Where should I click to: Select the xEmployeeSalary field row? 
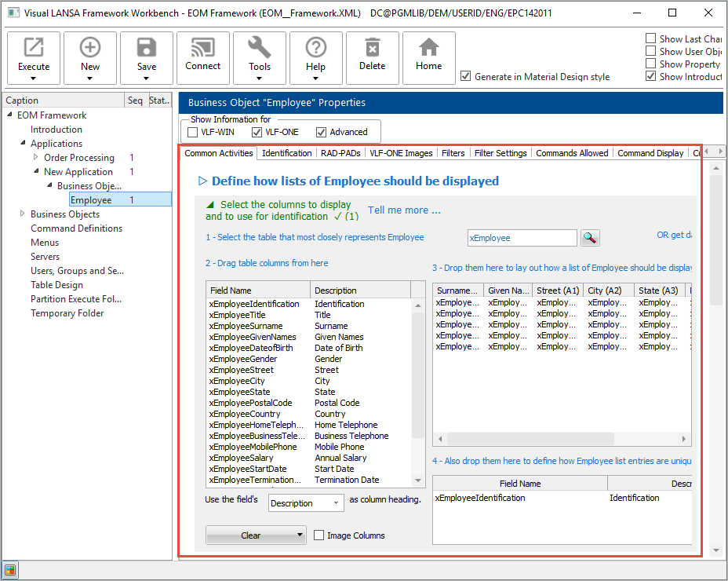[x=309, y=458]
